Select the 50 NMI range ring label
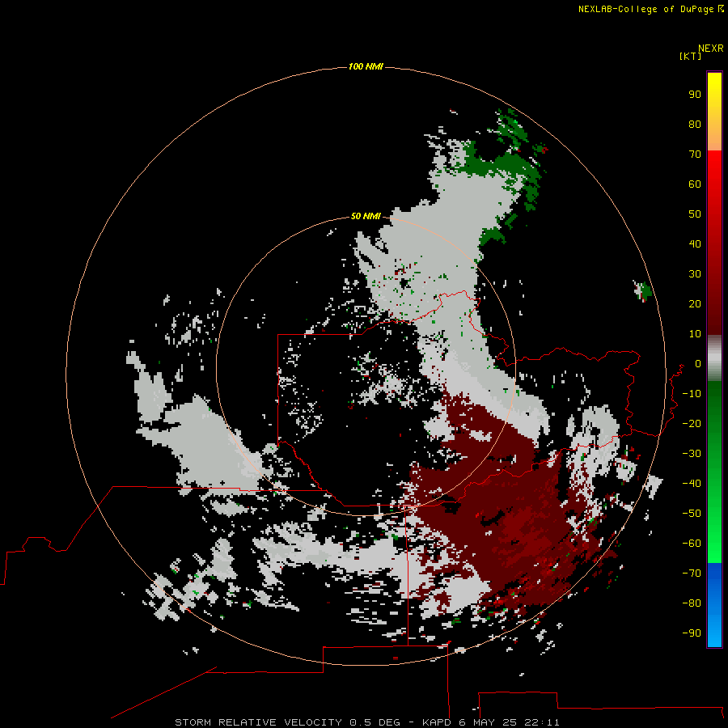This screenshot has height=728, width=728. click(366, 216)
